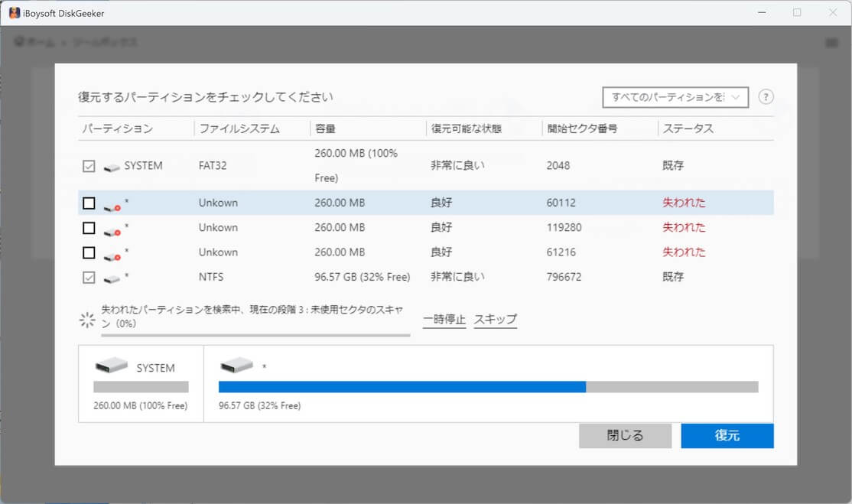Click the 失われた status in sector 60112 row
Image resolution: width=852 pixels, height=504 pixels.
684,203
